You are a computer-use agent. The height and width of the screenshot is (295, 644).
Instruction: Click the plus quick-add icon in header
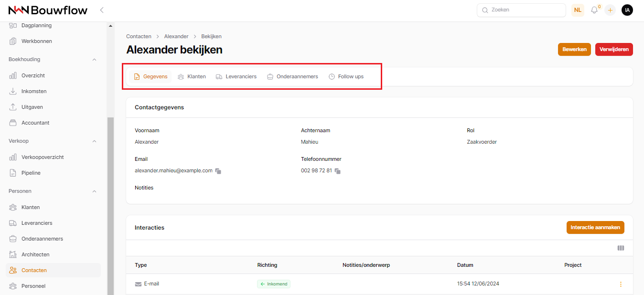click(x=610, y=10)
